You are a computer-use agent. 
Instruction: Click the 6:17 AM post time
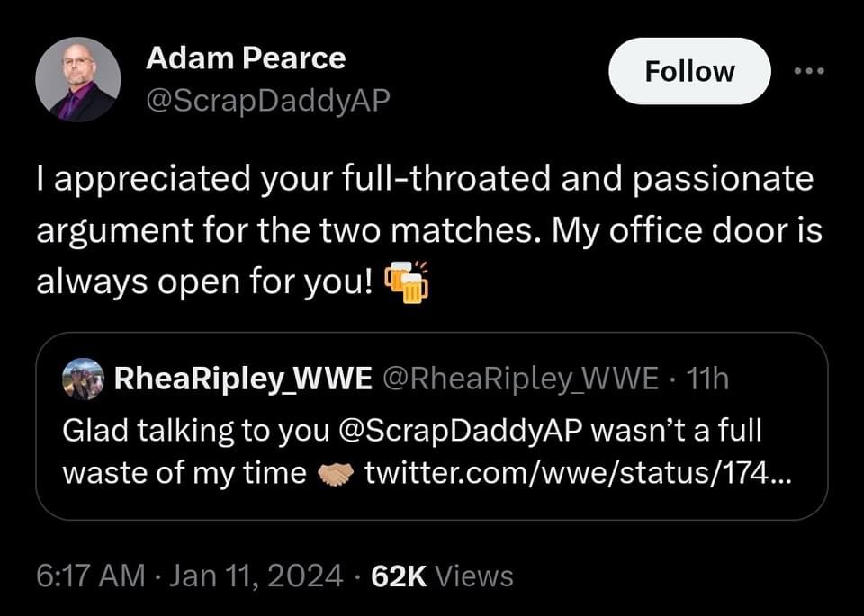tap(90, 576)
